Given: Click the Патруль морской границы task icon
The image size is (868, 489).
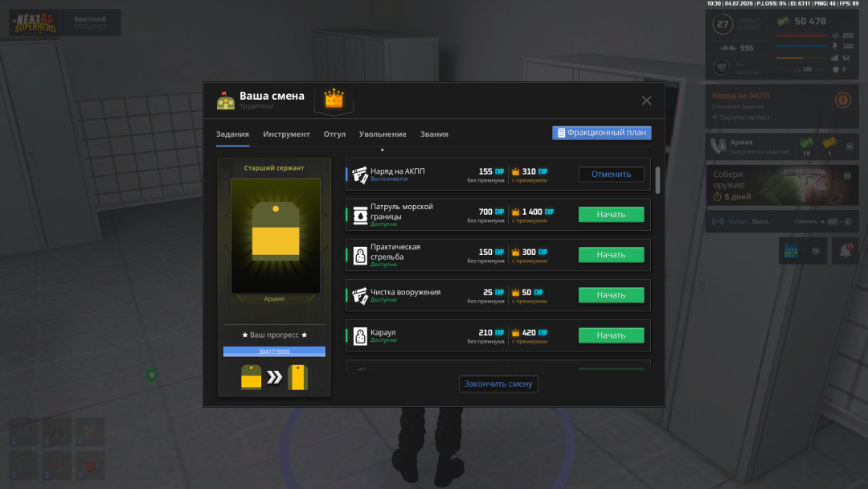Looking at the screenshot, I should (x=360, y=215).
